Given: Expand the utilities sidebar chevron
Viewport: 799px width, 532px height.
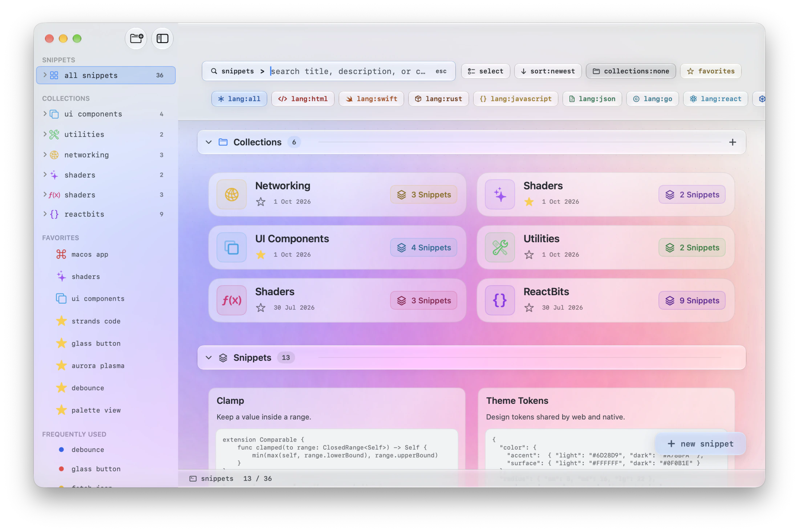Looking at the screenshot, I should [x=45, y=134].
